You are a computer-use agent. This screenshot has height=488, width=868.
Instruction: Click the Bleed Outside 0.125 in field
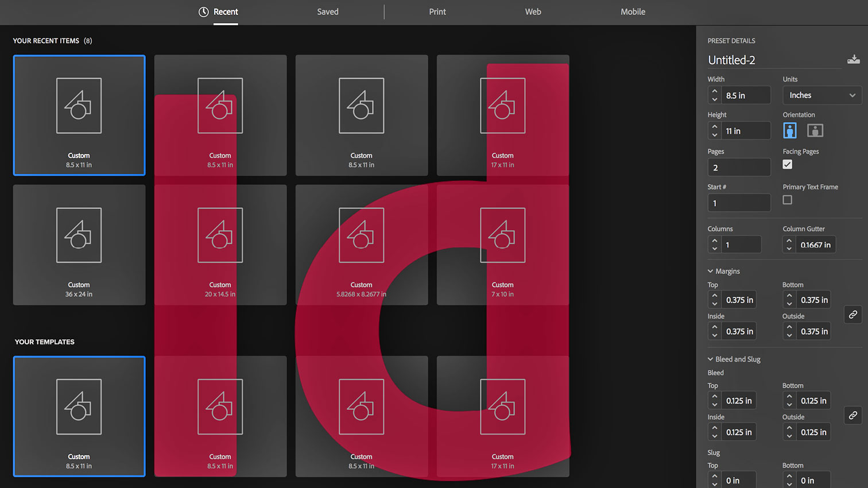tap(813, 432)
